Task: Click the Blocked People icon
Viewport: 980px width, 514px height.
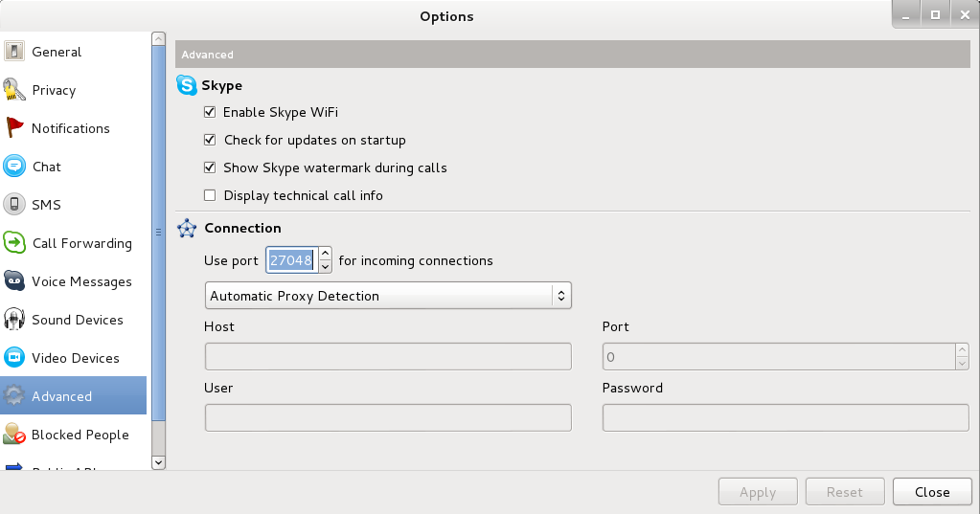Action: pos(13,434)
